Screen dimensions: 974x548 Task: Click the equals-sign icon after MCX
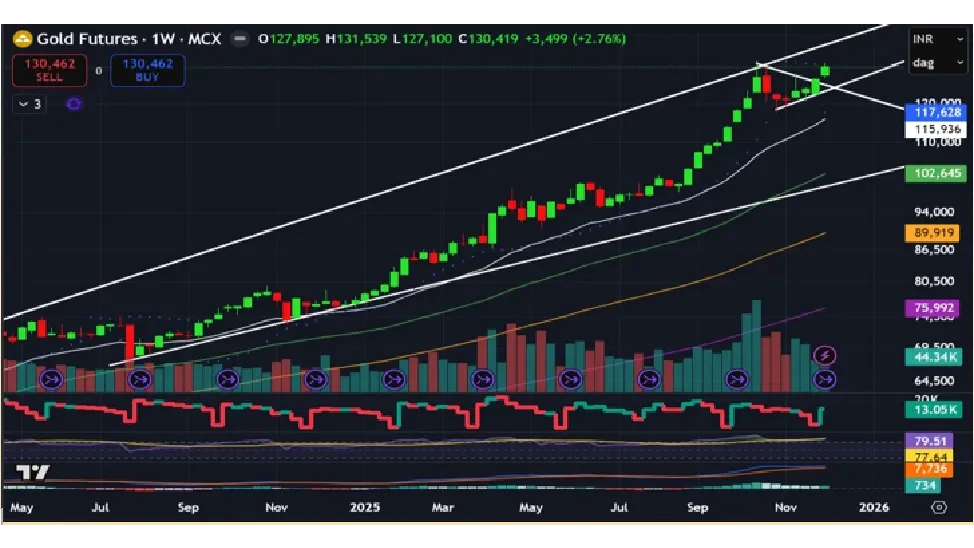pos(239,39)
